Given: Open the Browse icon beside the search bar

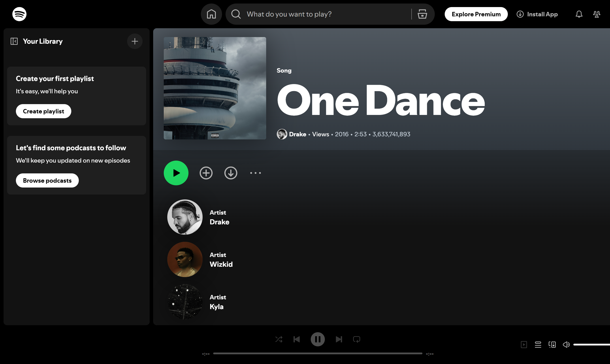Looking at the screenshot, I should [x=422, y=14].
